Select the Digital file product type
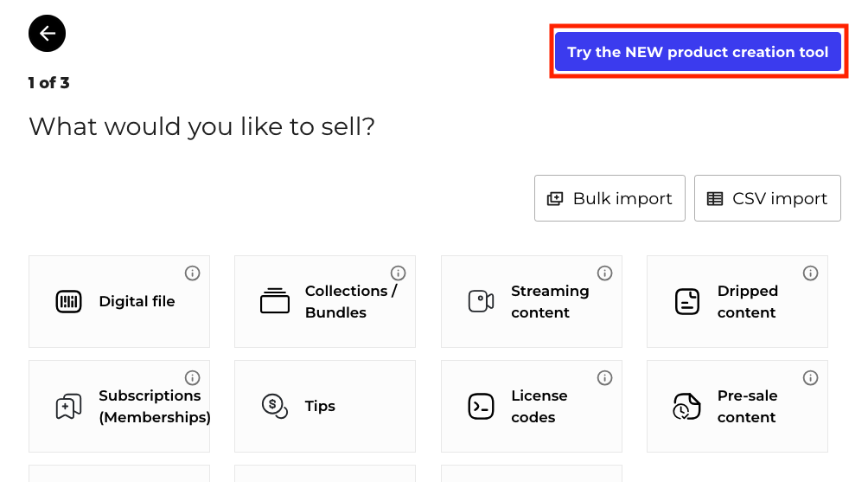 click(119, 302)
